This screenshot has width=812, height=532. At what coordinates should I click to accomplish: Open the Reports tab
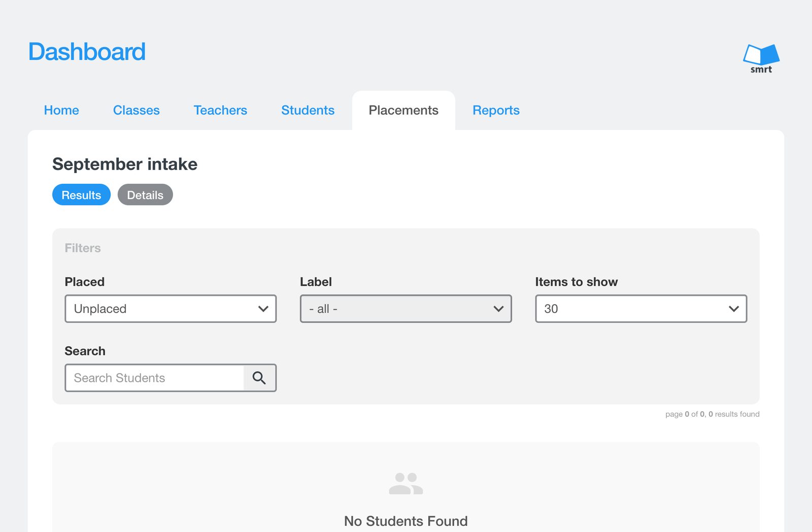coord(496,110)
